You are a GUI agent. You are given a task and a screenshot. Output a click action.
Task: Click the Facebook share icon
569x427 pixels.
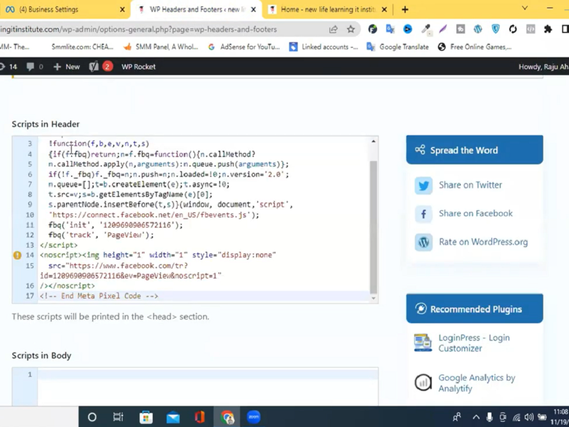[x=423, y=214]
